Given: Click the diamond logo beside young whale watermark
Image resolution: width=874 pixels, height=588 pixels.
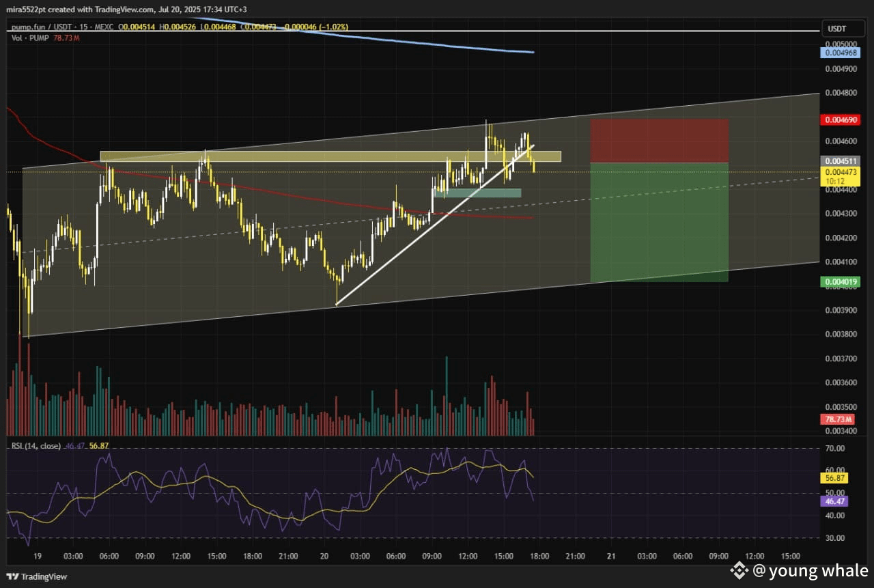Looking at the screenshot, I should (x=740, y=570).
